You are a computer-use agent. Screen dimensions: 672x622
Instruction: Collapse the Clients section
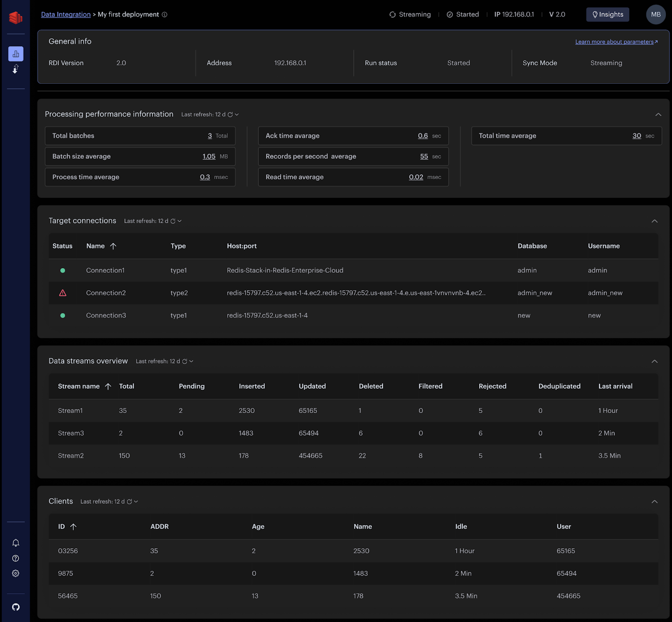pyautogui.click(x=654, y=502)
